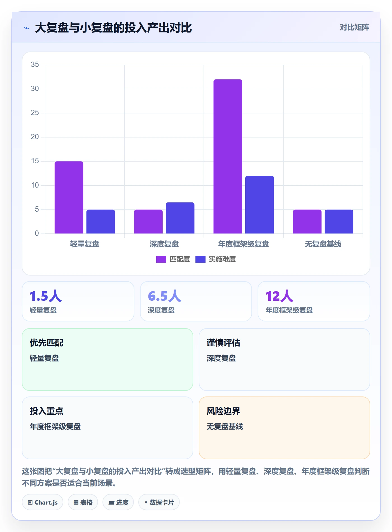This screenshot has height=532, width=392.
Task: Click the title 大复盘与小复盘的投入产出对比
Action: (x=113, y=28)
